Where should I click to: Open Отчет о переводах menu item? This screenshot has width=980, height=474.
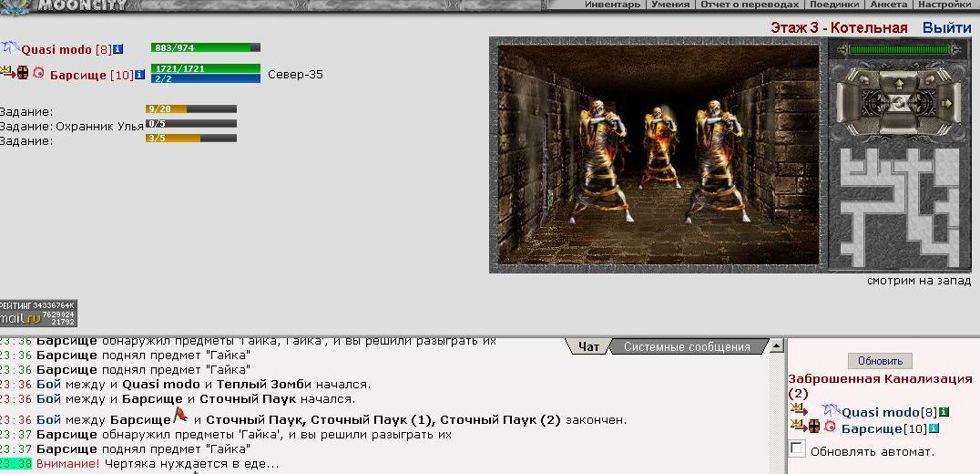(750, 5)
